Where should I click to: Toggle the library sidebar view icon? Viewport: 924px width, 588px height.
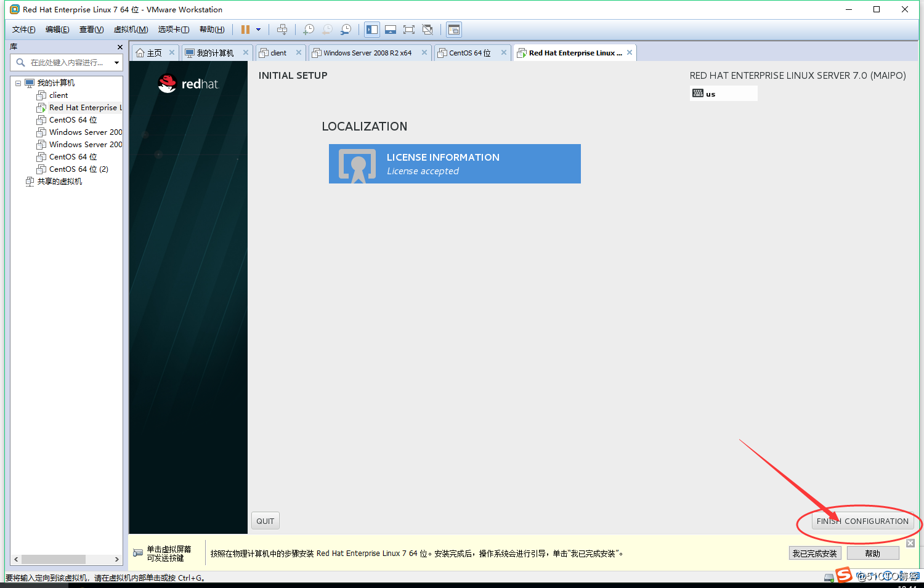click(372, 30)
